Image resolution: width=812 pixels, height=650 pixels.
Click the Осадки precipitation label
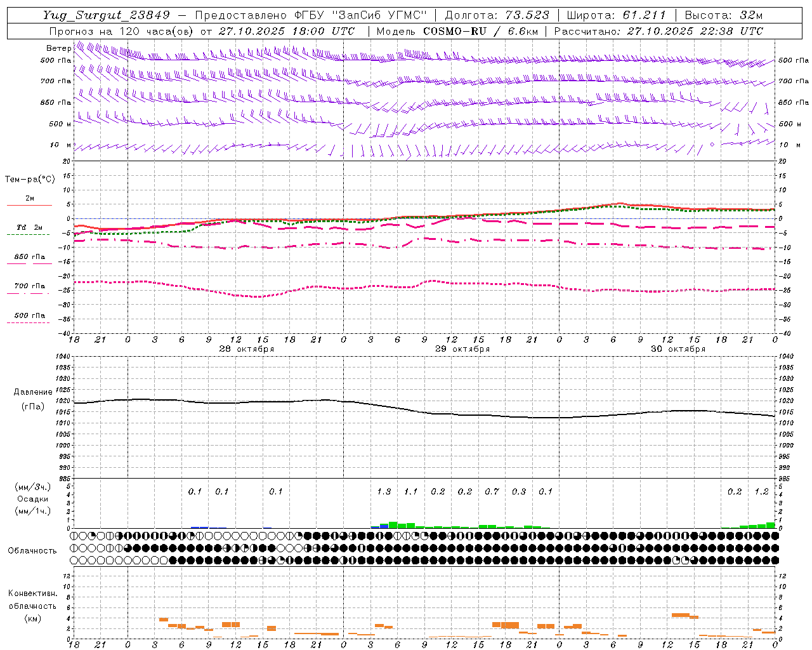pyautogui.click(x=32, y=499)
